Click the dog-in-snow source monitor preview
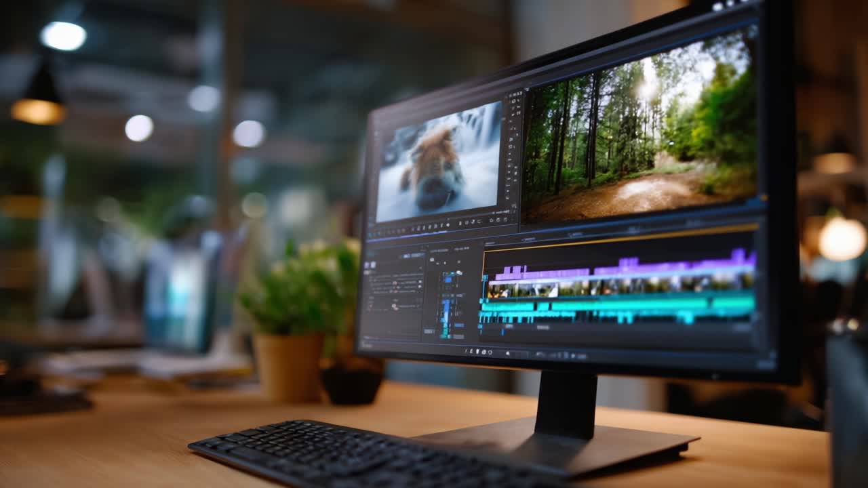Image resolution: width=868 pixels, height=488 pixels. [x=438, y=161]
